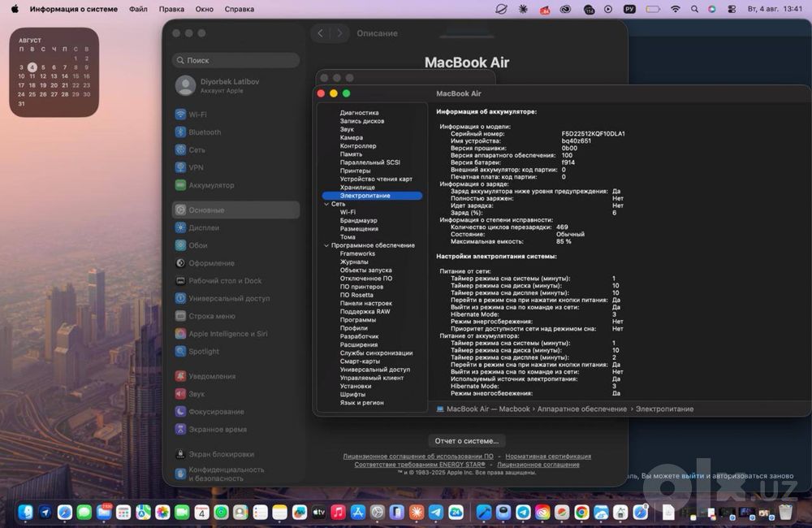
Task: Open Обои settings in the sidebar
Action: pos(191,245)
